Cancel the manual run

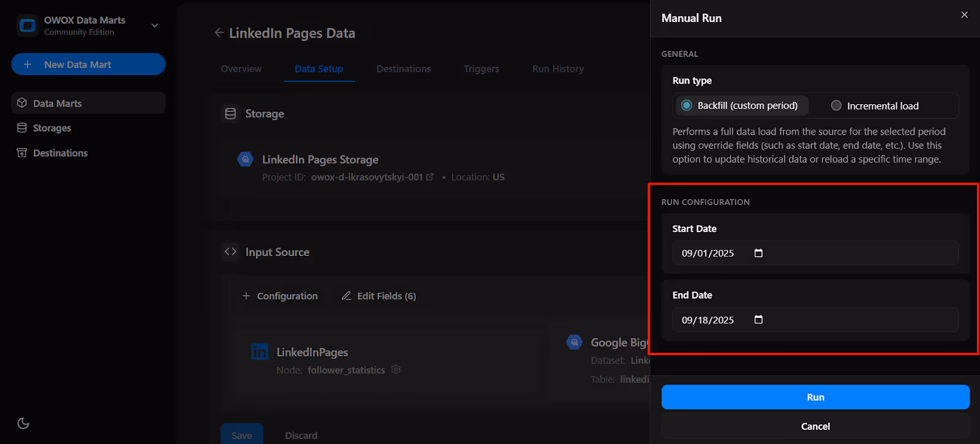click(815, 426)
